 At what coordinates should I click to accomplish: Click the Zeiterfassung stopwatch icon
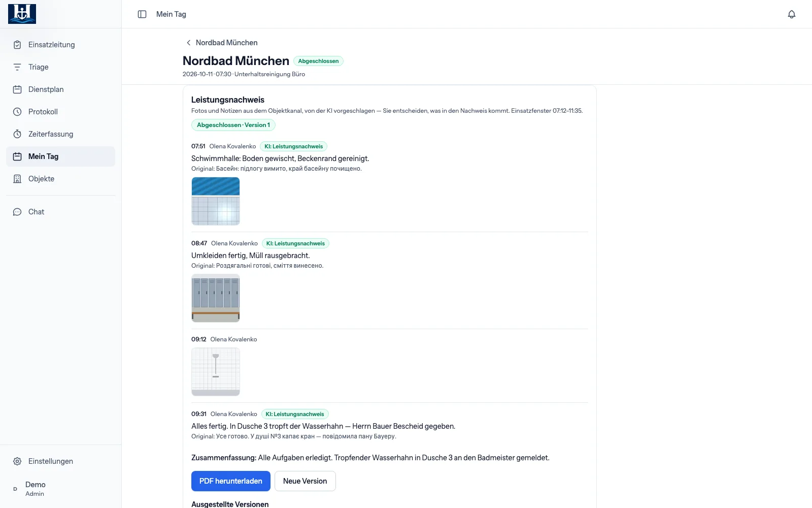pos(17,134)
